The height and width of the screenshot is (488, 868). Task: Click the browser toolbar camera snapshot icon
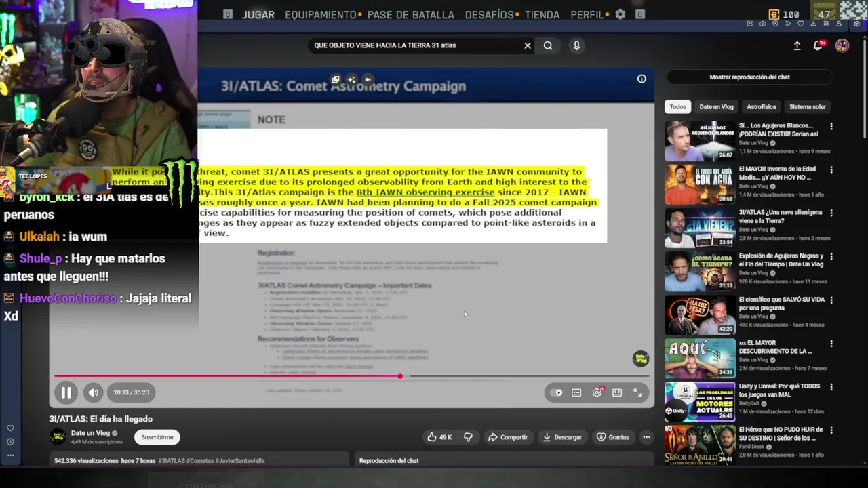[763, 24]
